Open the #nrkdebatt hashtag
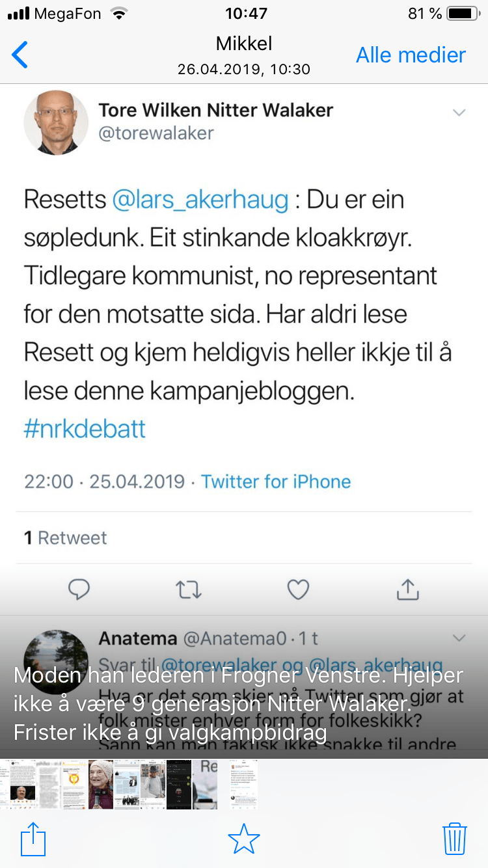Screen dimensions: 488x868 pos(85,429)
